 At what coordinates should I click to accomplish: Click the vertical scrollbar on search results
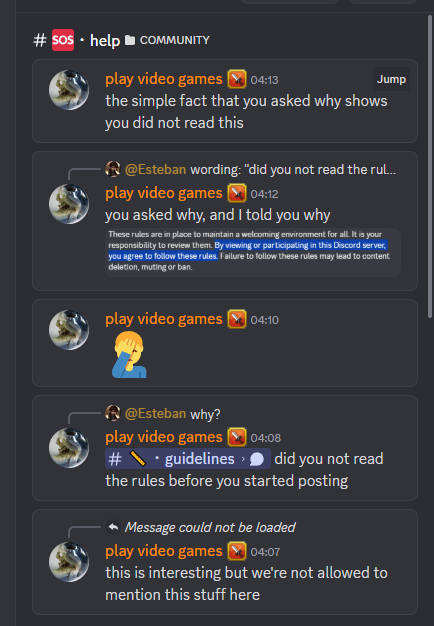(x=430, y=166)
